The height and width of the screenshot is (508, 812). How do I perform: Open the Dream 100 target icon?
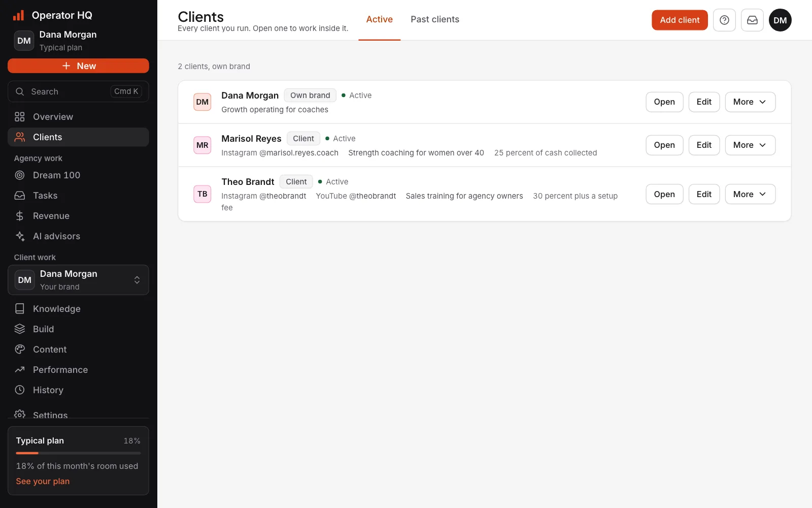(x=20, y=175)
